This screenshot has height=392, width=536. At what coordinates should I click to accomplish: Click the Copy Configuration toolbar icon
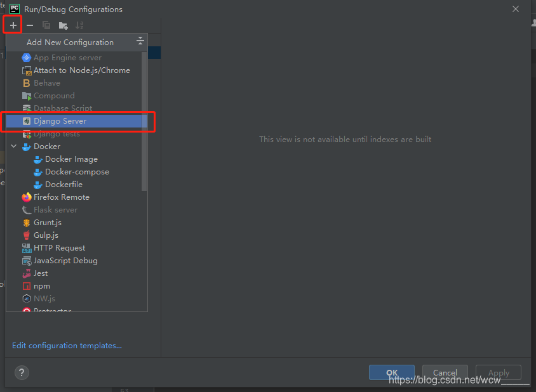click(x=46, y=25)
